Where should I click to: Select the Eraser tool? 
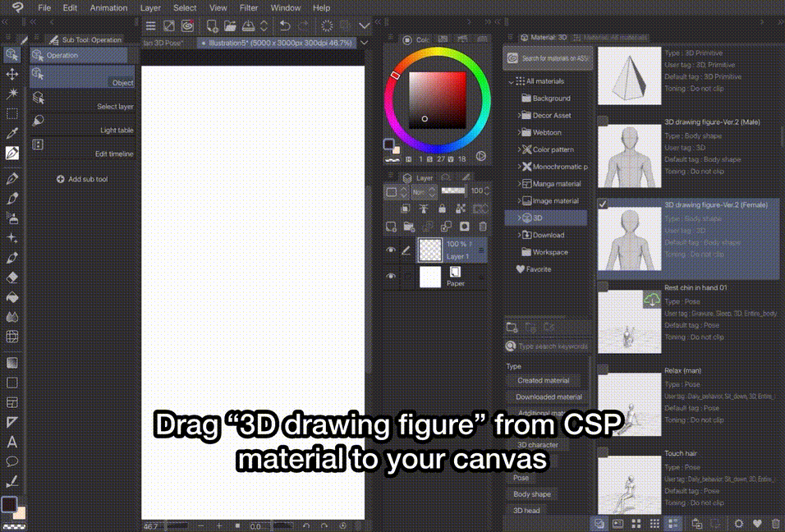click(x=11, y=277)
